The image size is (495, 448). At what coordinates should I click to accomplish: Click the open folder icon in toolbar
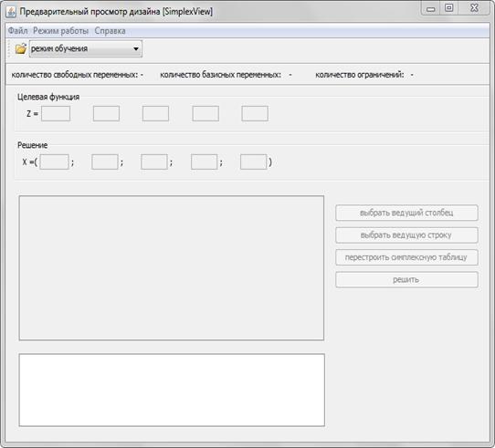(x=21, y=48)
